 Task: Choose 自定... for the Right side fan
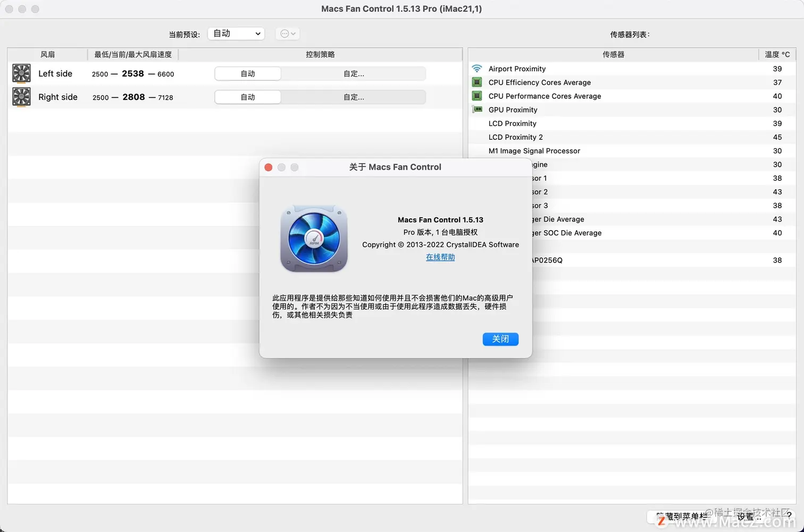coord(354,97)
